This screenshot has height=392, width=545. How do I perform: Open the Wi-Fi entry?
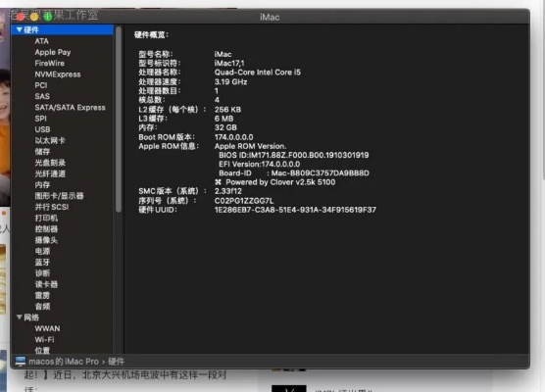[x=44, y=339]
